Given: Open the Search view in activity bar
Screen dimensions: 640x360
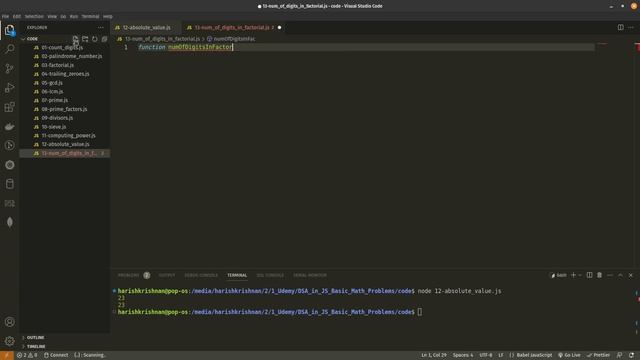Looking at the screenshot, I should (x=9, y=49).
